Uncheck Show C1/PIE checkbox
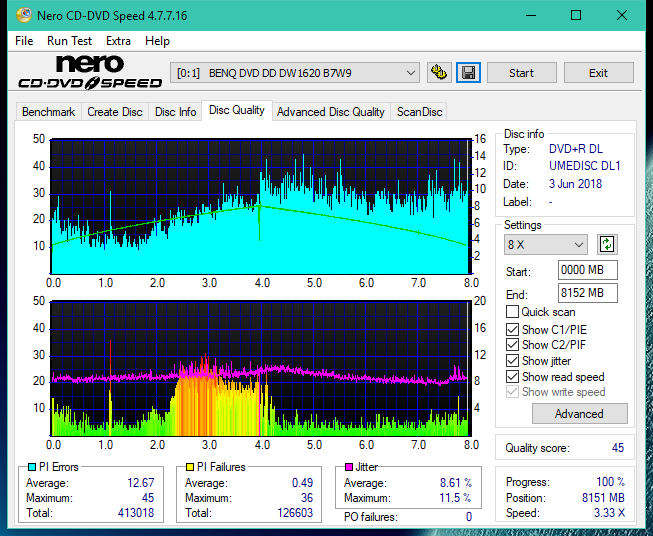The width and height of the screenshot is (653, 536). click(512, 329)
